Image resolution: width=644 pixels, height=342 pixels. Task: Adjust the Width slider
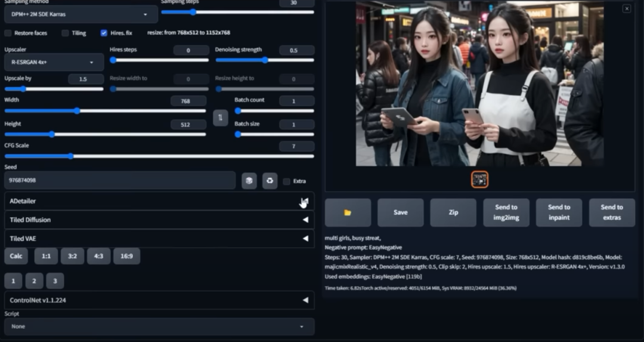tap(105, 110)
